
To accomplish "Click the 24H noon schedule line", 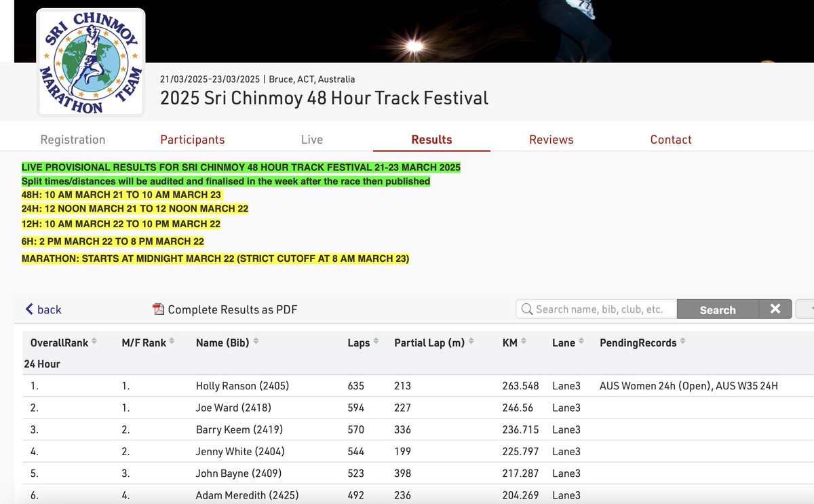I will 135,209.
